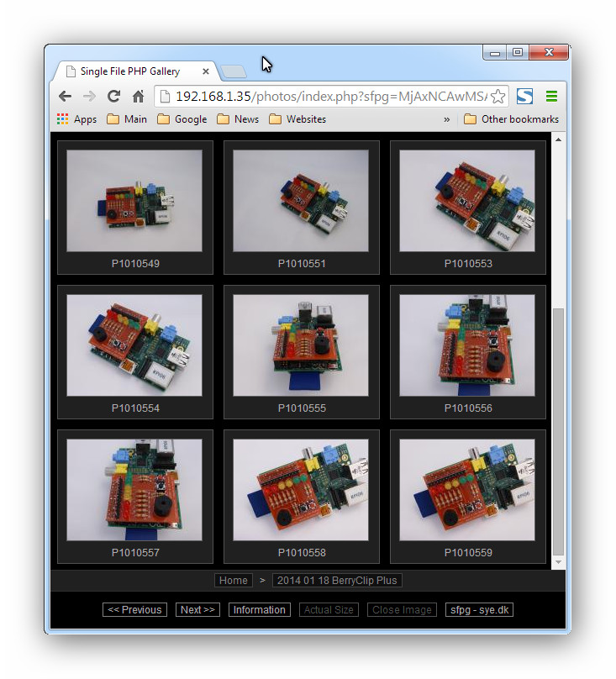Expand hidden bookmarks overflow chevron

pyautogui.click(x=446, y=119)
